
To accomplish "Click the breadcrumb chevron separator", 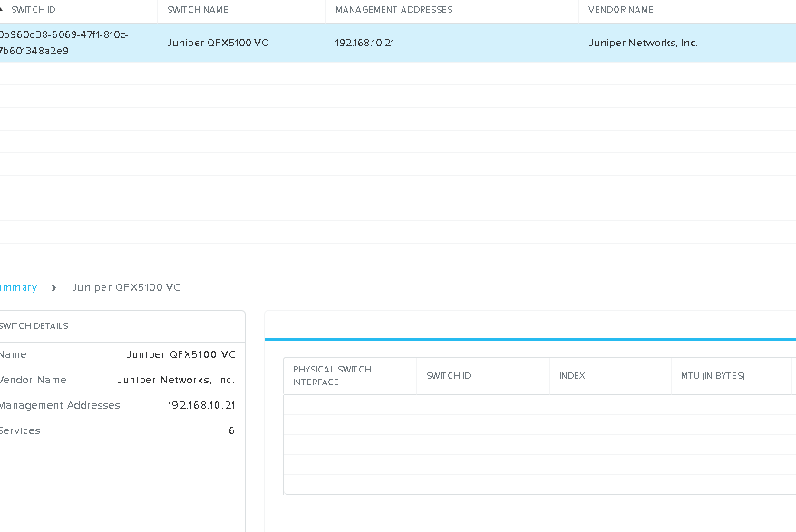I will (53, 288).
